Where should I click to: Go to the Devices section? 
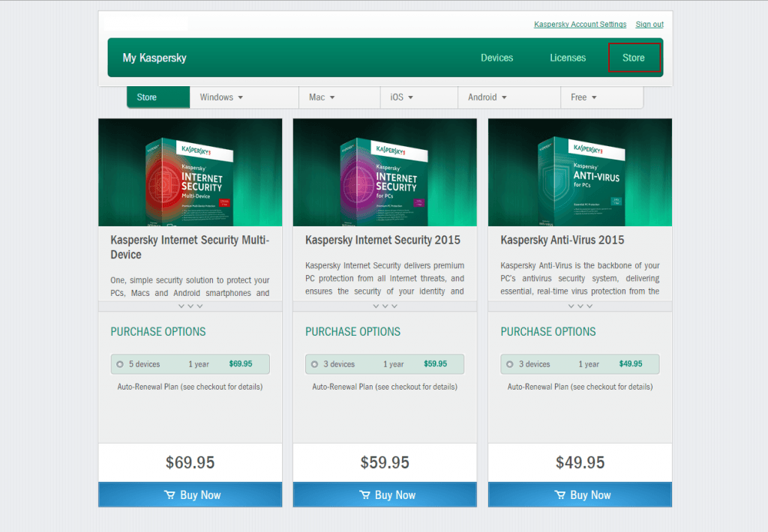coord(496,58)
